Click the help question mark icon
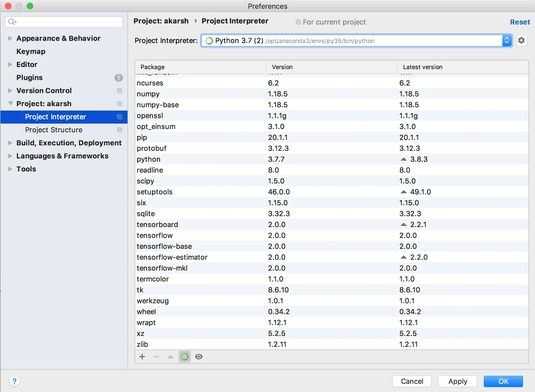535x392 pixels. (14, 381)
